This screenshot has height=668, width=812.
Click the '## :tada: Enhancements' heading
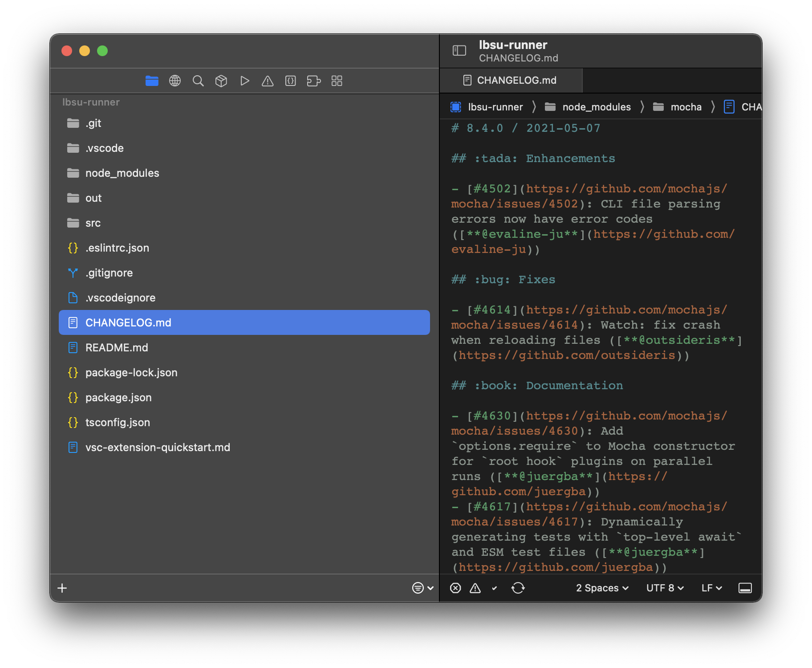pos(533,159)
